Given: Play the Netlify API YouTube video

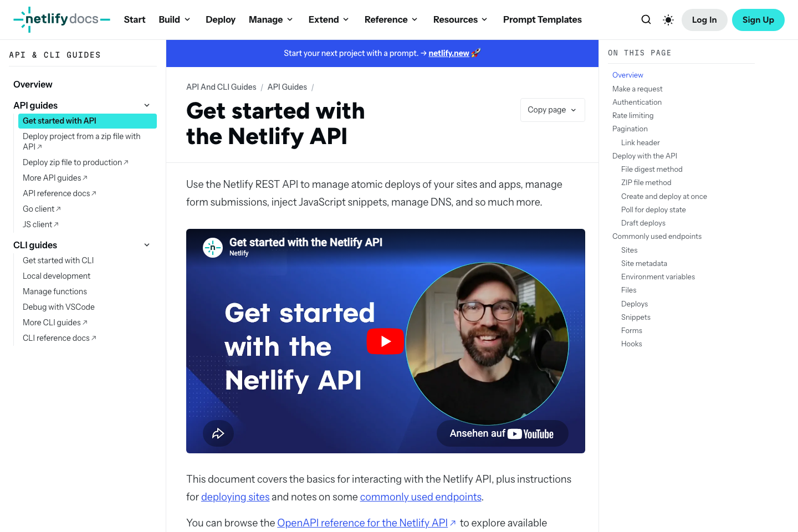Looking at the screenshot, I should pyautogui.click(x=385, y=341).
